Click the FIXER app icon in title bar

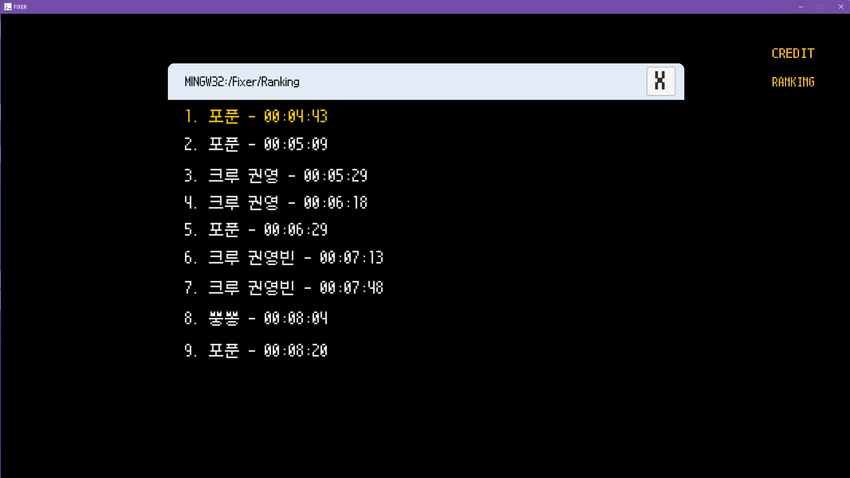pyautogui.click(x=8, y=7)
